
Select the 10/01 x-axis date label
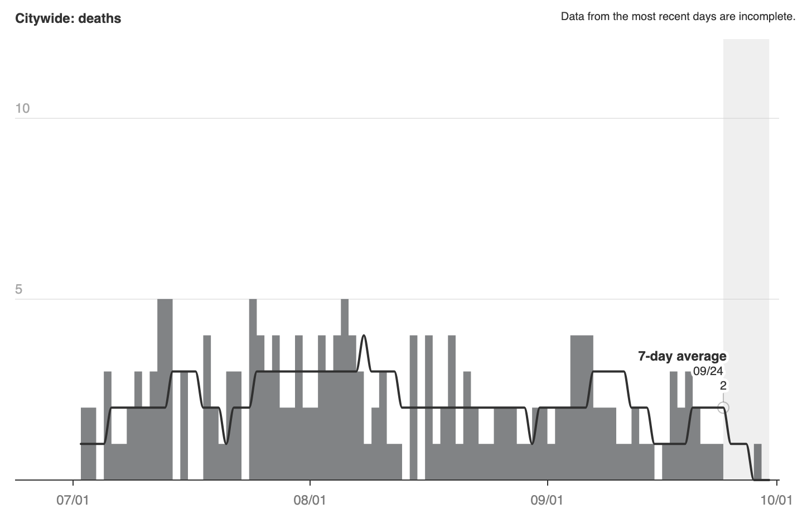point(776,500)
